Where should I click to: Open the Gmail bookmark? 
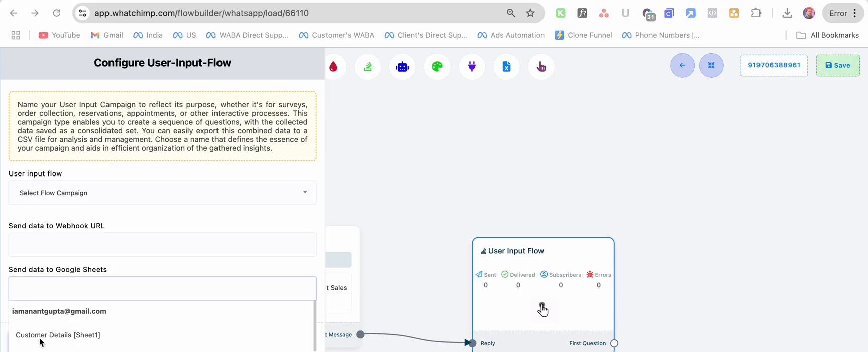pyautogui.click(x=106, y=35)
